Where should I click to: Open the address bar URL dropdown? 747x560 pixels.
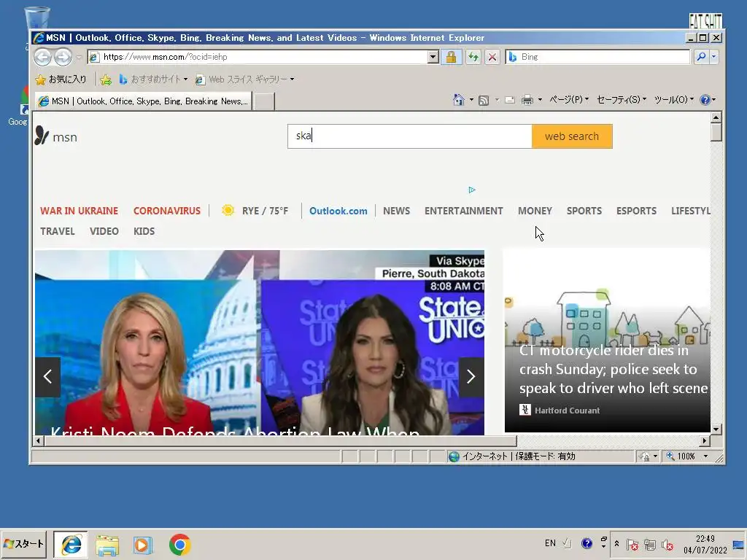(433, 57)
